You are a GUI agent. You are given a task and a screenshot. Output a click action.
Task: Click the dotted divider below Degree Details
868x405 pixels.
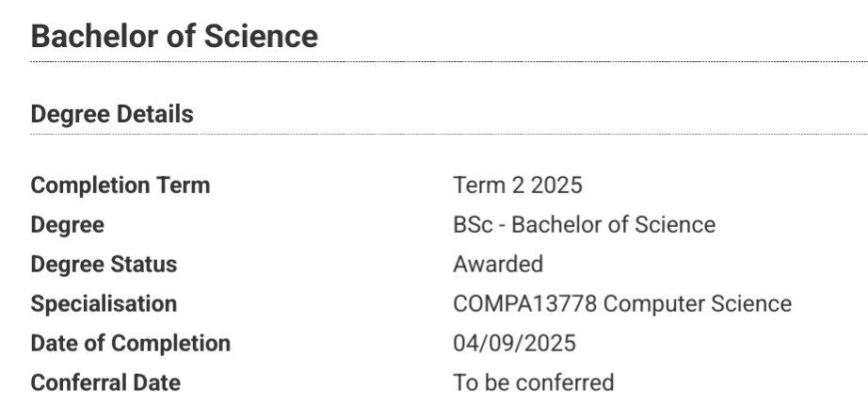(448, 135)
